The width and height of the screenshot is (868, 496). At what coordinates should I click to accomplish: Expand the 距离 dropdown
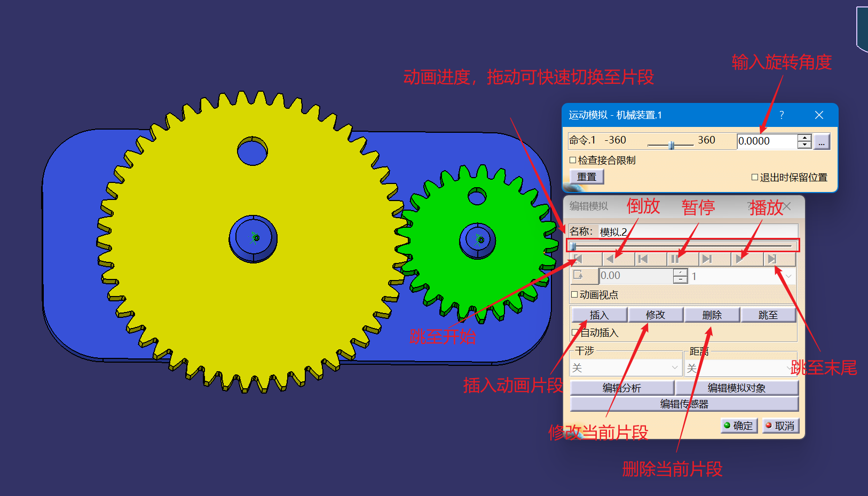pos(740,368)
